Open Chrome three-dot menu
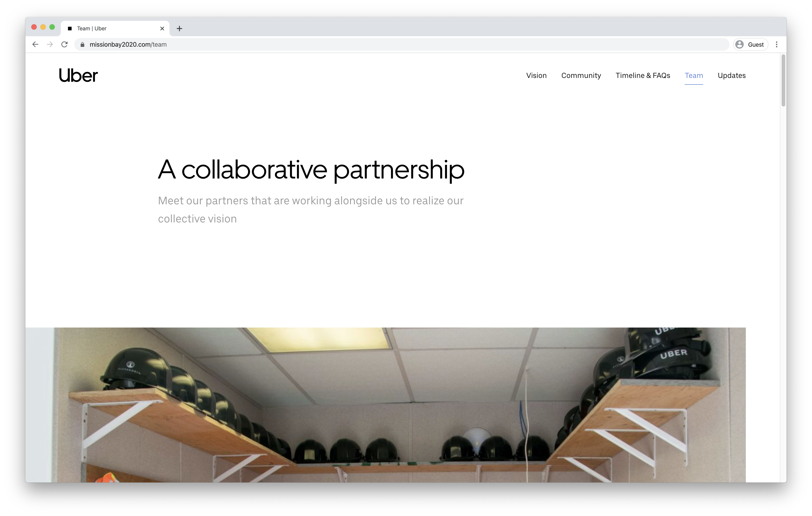Viewport: 812px width, 516px height. click(x=777, y=44)
